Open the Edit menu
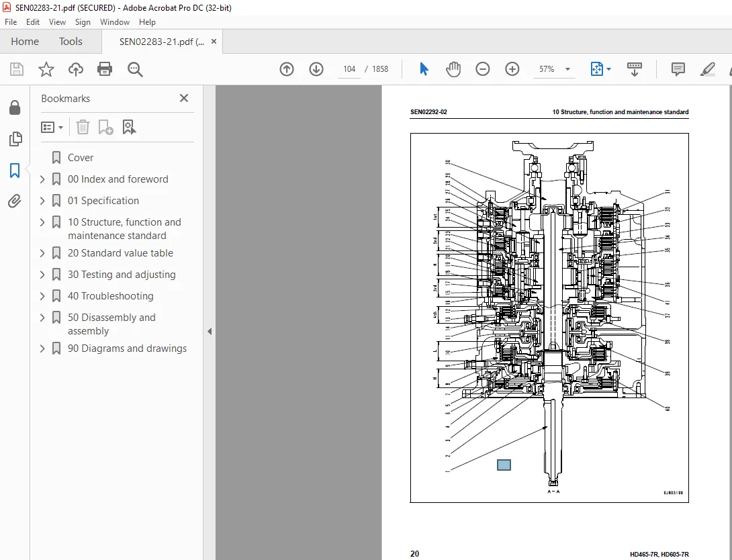The height and width of the screenshot is (560, 732). 33,22
